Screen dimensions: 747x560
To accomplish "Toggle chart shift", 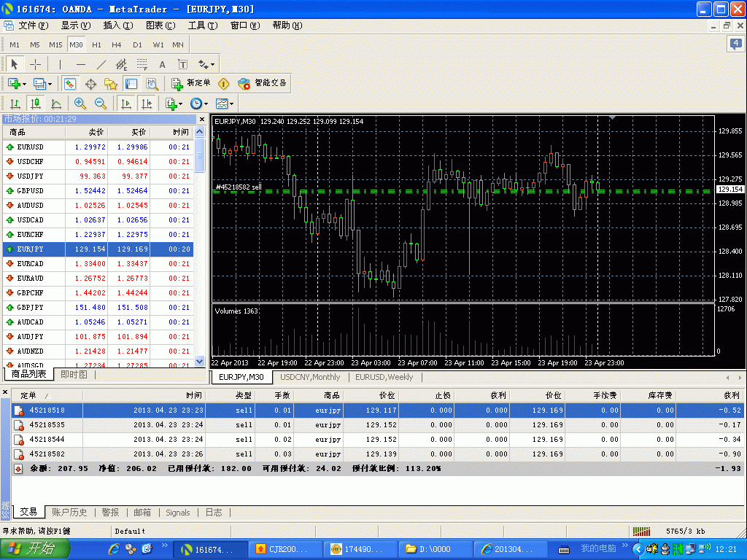I will coord(146,104).
